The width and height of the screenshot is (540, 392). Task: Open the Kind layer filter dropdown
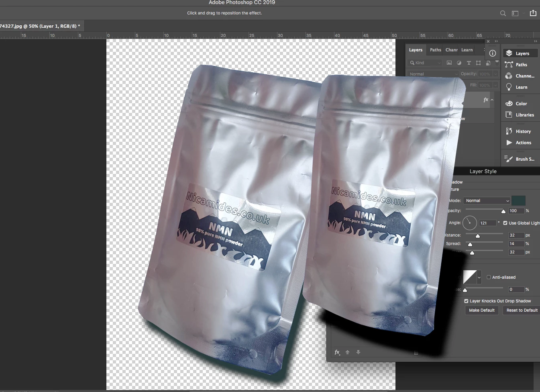pos(425,63)
